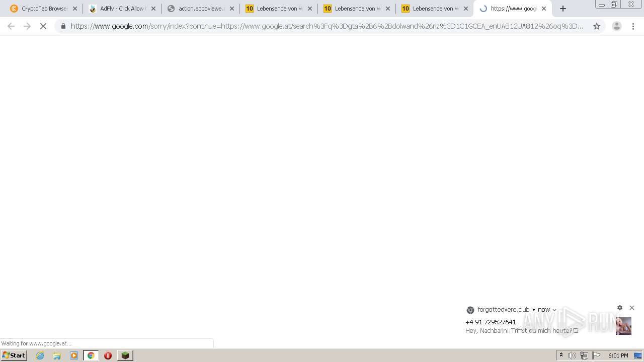Go forward to next page
The width and height of the screenshot is (644, 362).
(x=27, y=26)
